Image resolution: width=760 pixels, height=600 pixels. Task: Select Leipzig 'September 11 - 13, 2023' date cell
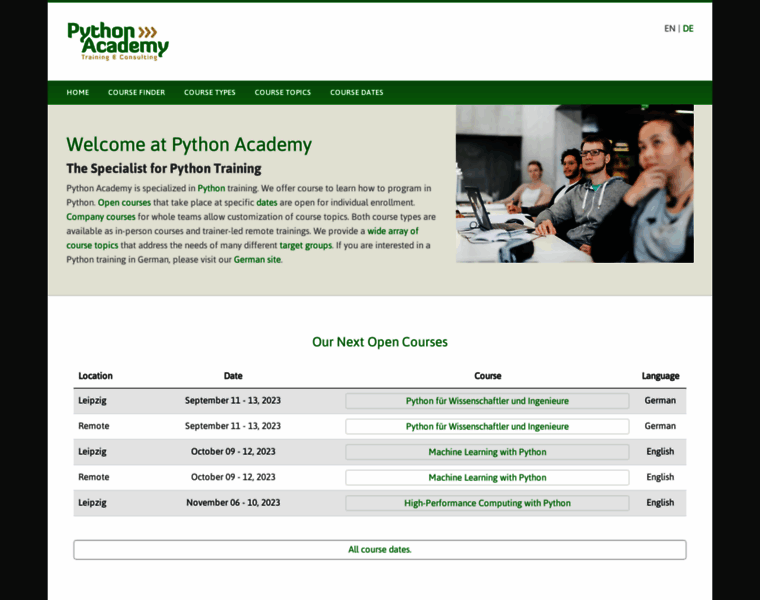point(233,400)
